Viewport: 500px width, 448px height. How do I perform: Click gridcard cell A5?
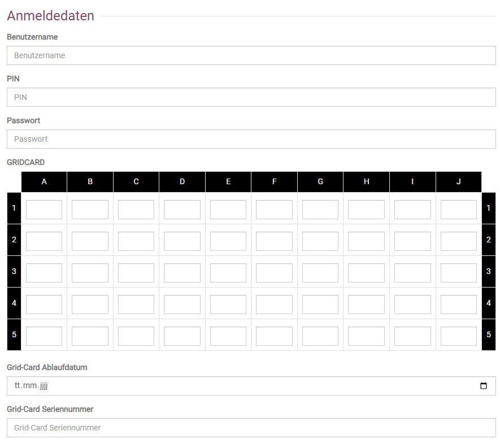point(44,336)
